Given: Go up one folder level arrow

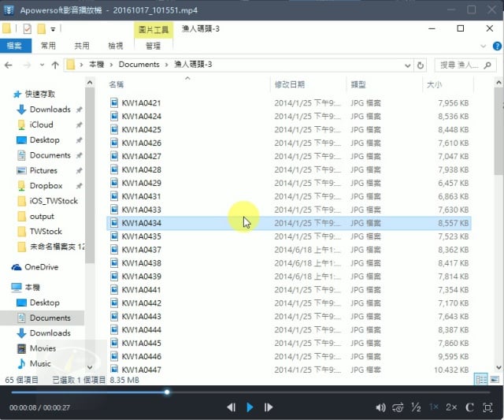Looking at the screenshot, I should click(55, 65).
